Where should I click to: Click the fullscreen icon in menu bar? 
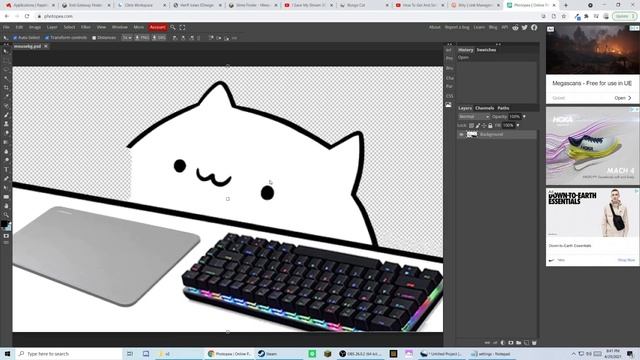(182, 27)
